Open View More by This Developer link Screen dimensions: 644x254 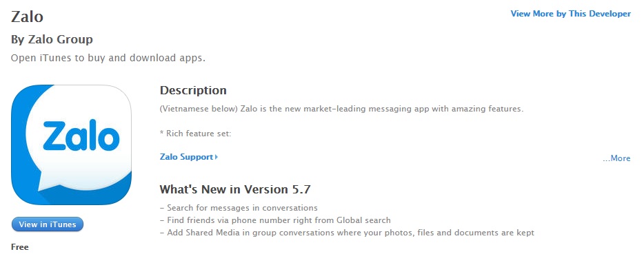point(570,14)
